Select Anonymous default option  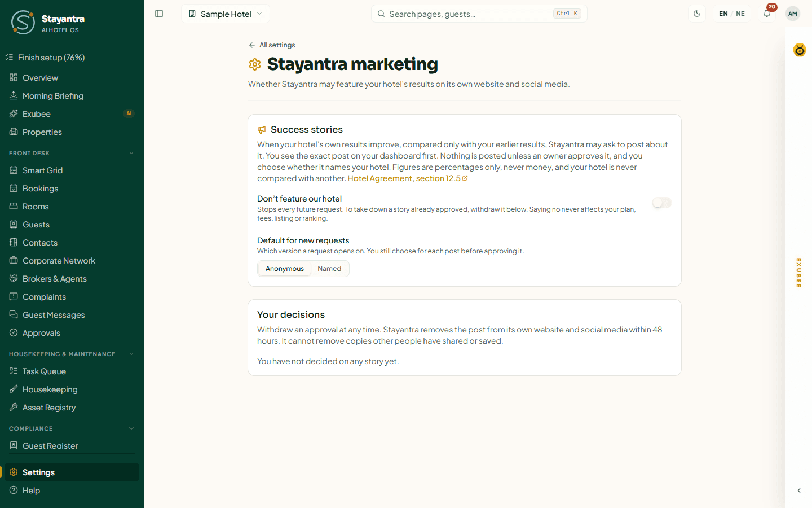285,269
